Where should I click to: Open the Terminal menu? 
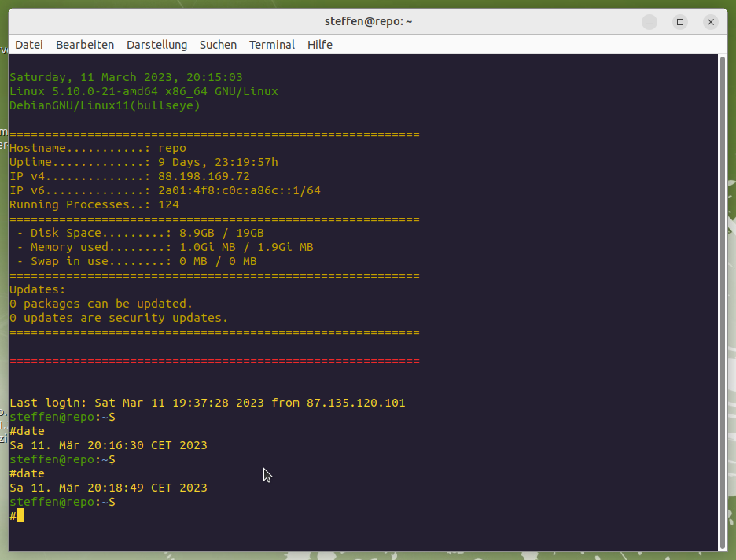[x=272, y=45]
